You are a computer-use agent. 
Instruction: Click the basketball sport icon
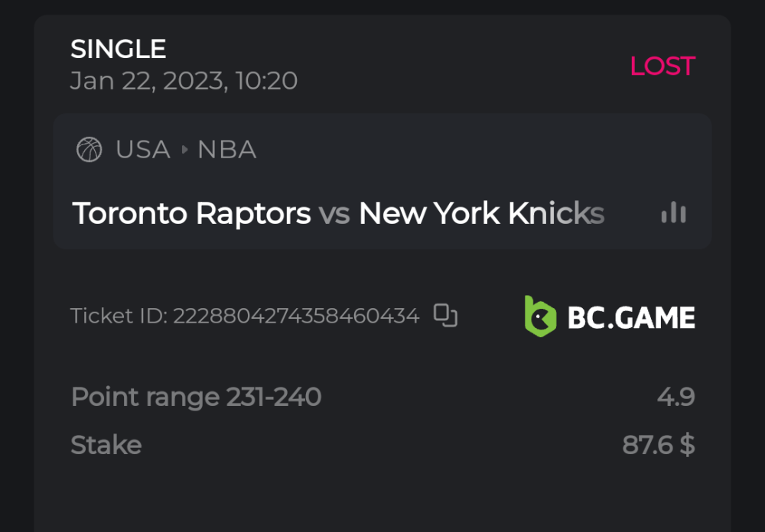(x=90, y=150)
